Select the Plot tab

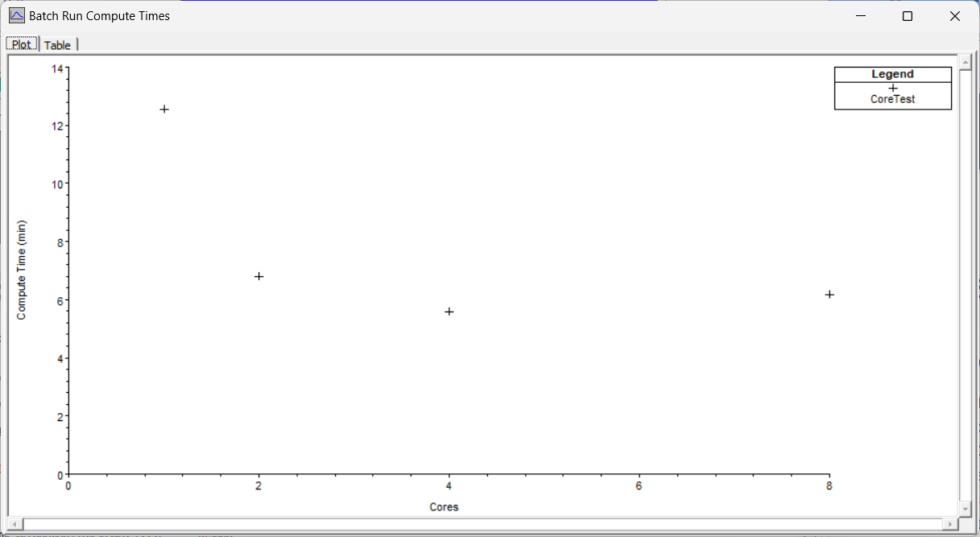(22, 45)
